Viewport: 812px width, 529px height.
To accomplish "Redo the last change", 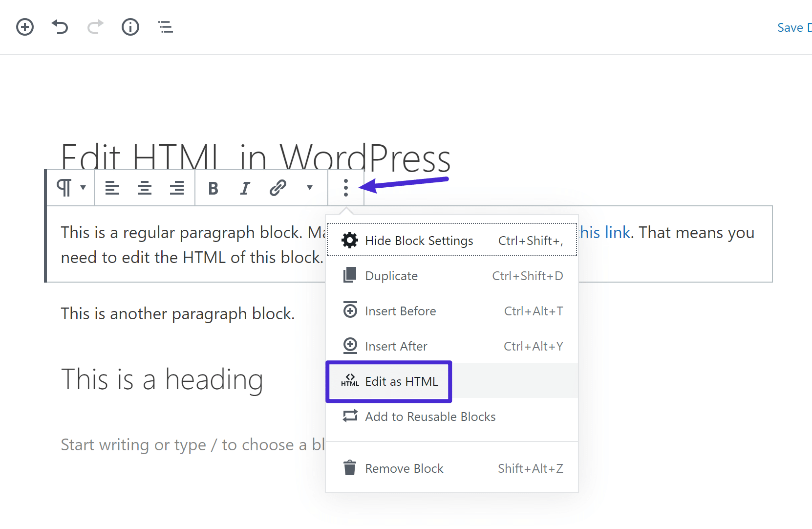I will click(95, 27).
